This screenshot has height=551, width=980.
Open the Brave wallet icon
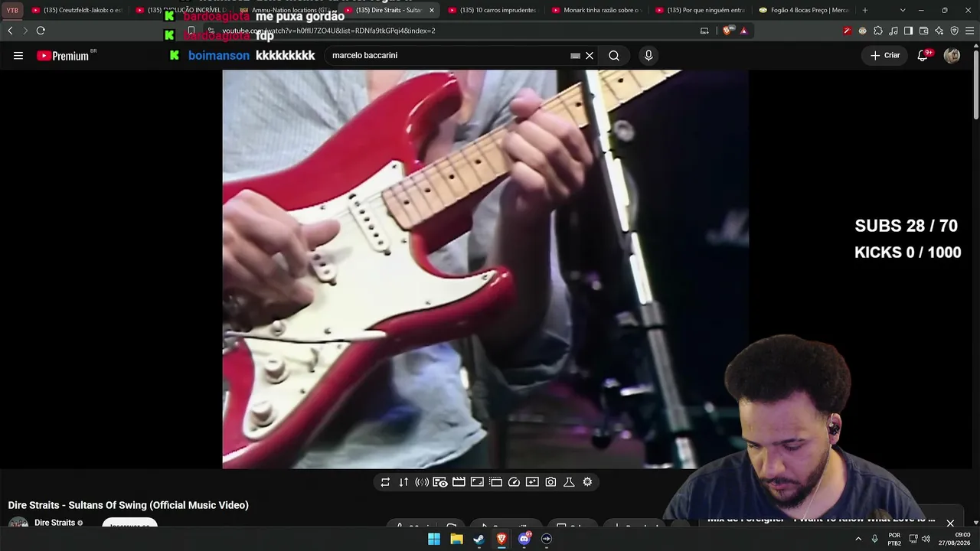923,31
